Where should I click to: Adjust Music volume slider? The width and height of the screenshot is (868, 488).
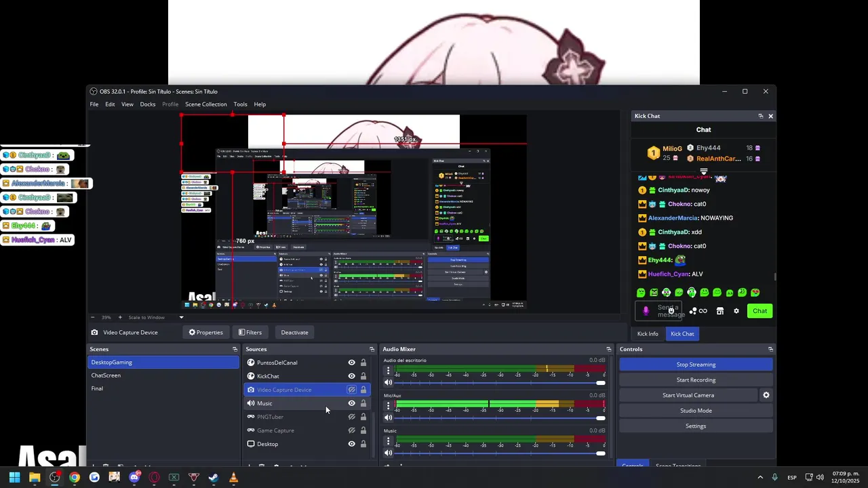[500, 453]
